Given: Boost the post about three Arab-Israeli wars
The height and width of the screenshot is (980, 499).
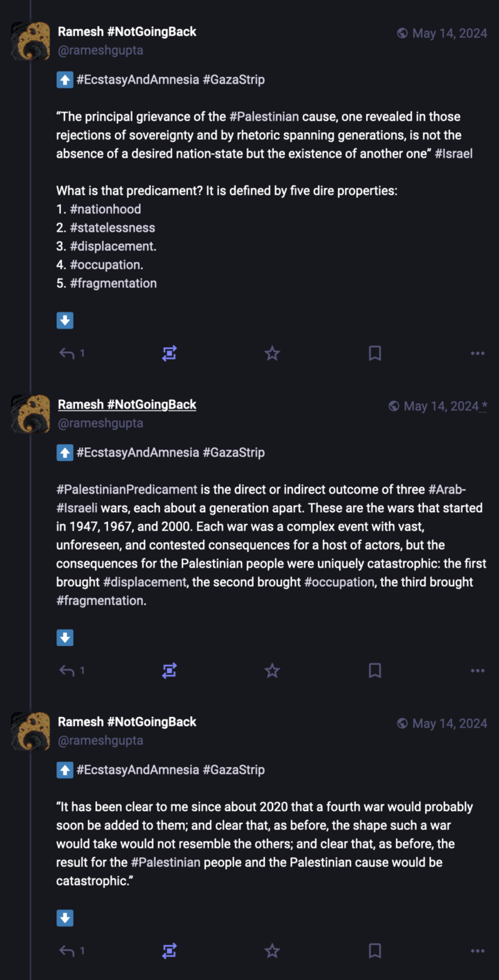Looking at the screenshot, I should click(169, 671).
